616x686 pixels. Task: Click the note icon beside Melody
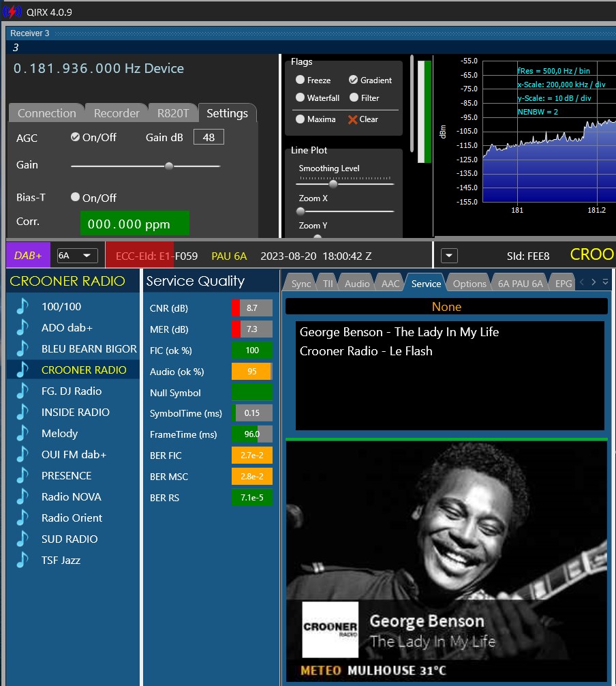(22, 433)
